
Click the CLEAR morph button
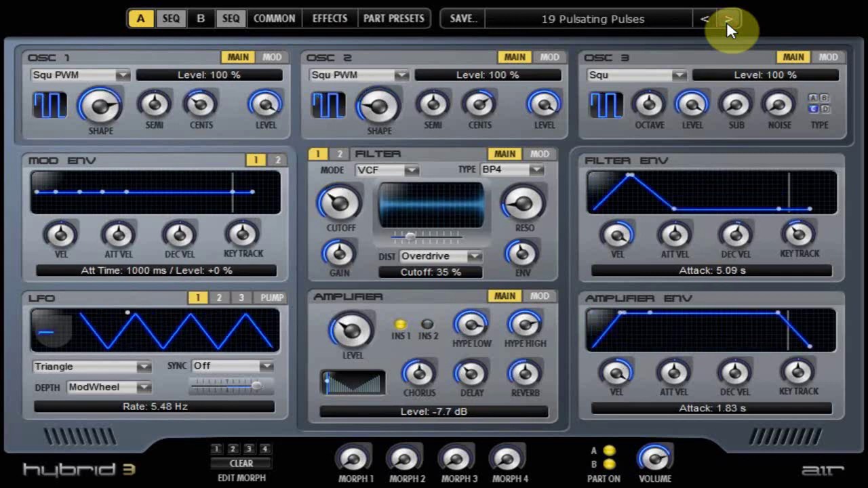pos(241,464)
